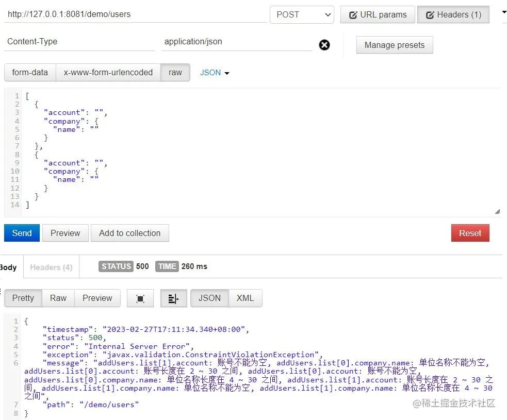Viewport: 507px width, 420px height.
Task: Reset the request form
Action: 470,233
